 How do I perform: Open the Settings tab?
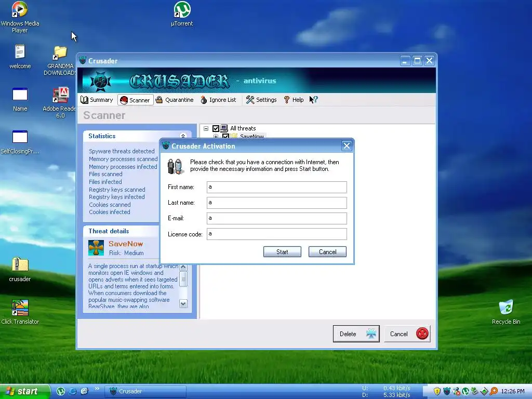click(x=261, y=100)
